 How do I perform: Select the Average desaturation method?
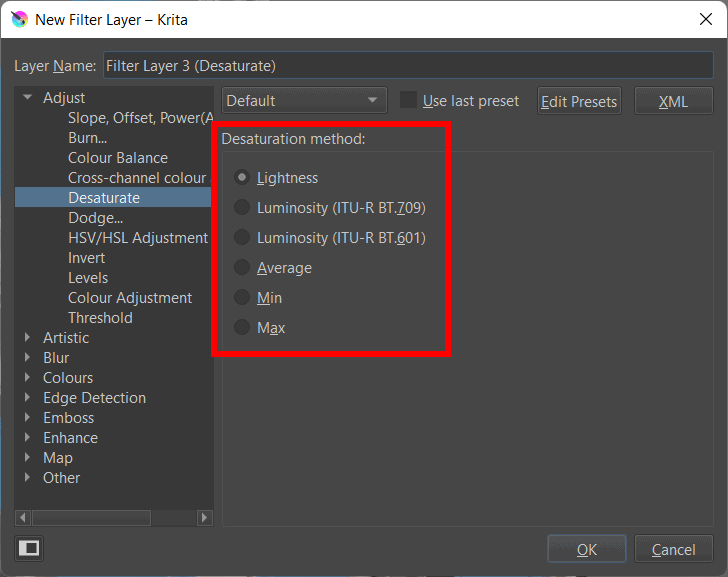click(241, 268)
